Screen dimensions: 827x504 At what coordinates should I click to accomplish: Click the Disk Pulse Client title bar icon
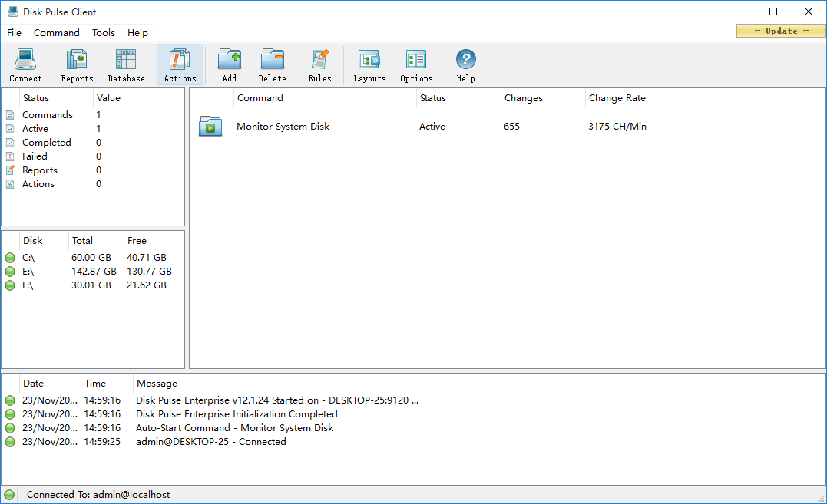(12, 12)
